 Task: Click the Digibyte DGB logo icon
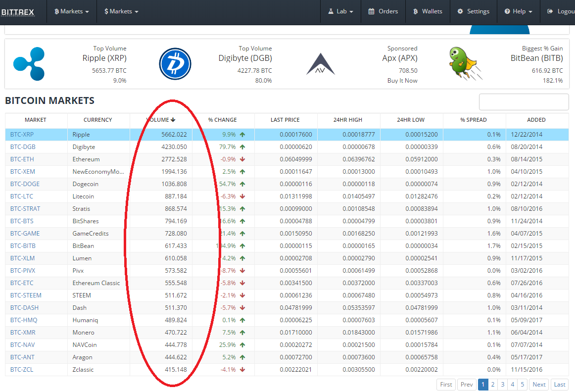[x=175, y=64]
